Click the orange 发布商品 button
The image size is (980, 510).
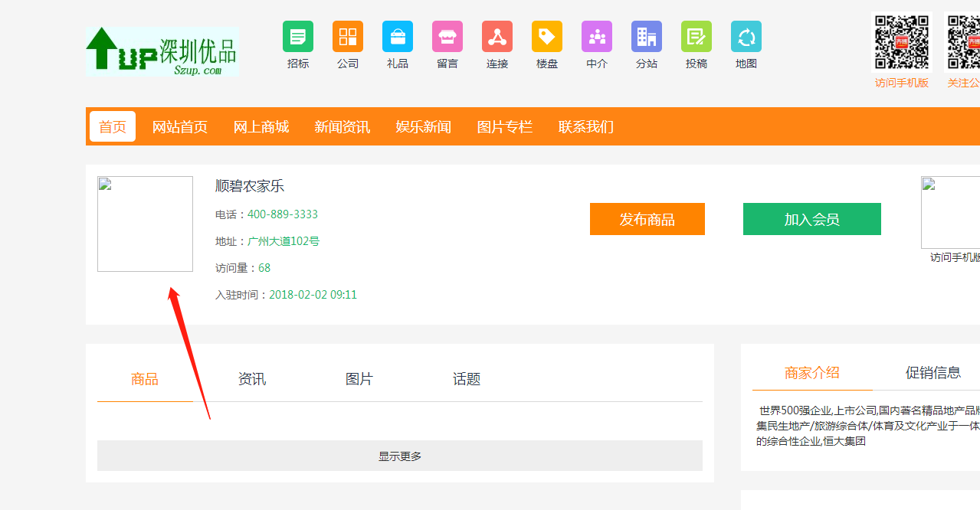647,219
